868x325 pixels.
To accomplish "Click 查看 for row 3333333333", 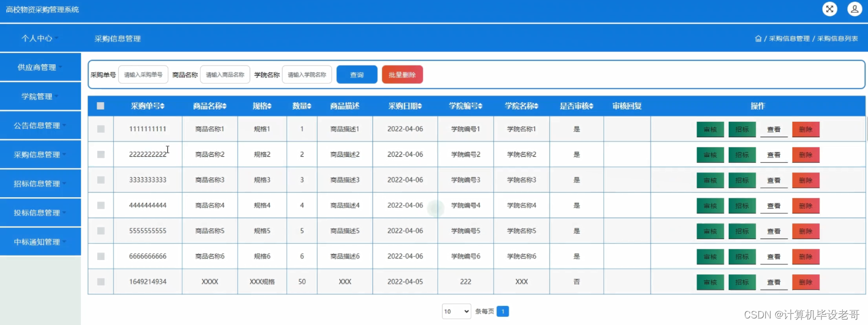I will coord(774,180).
